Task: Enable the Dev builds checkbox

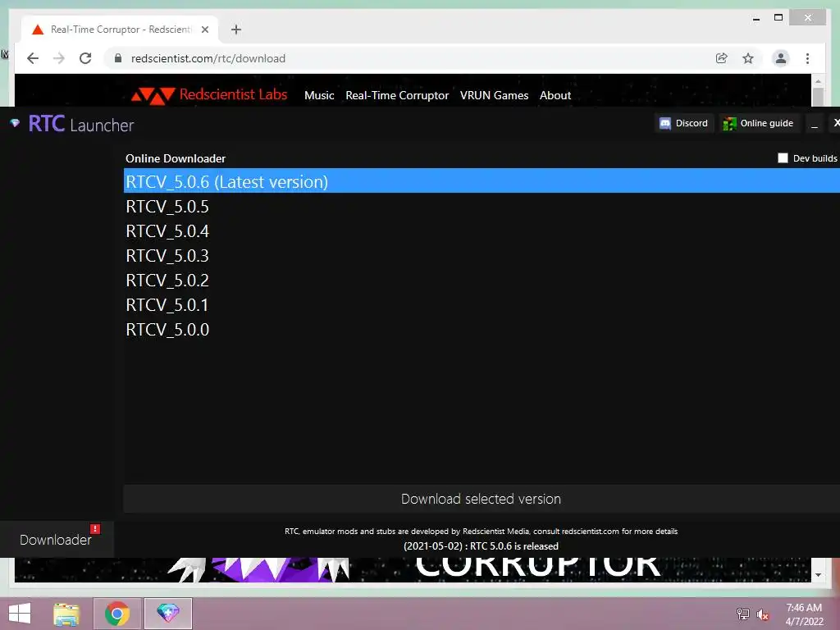Action: point(783,158)
